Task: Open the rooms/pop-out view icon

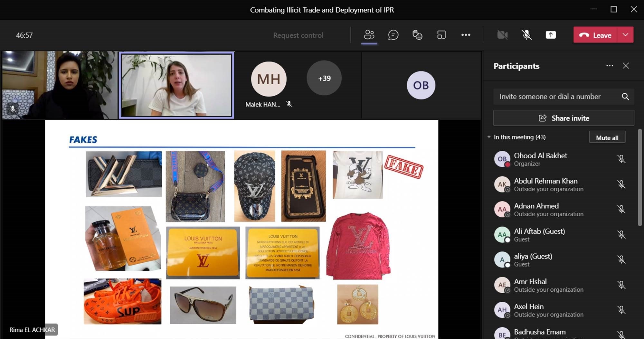Action: point(441,35)
